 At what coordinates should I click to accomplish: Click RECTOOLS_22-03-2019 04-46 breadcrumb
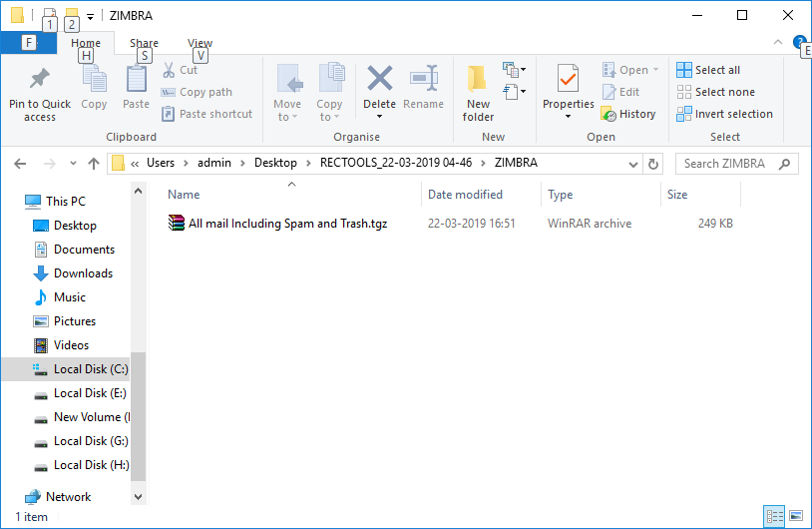coord(396,163)
